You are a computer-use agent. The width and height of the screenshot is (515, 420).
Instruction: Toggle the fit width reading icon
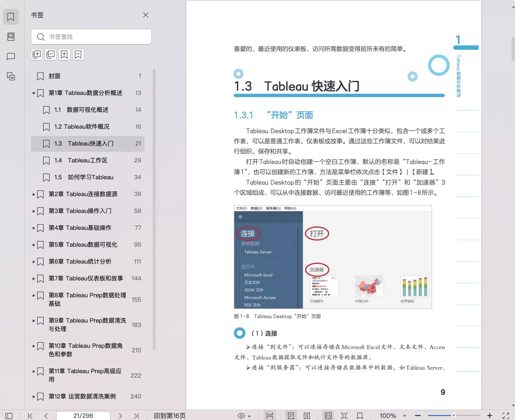click(270, 416)
